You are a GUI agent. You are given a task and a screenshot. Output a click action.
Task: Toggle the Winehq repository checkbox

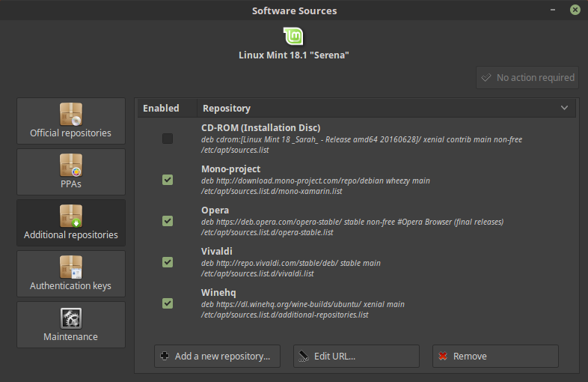click(x=168, y=303)
